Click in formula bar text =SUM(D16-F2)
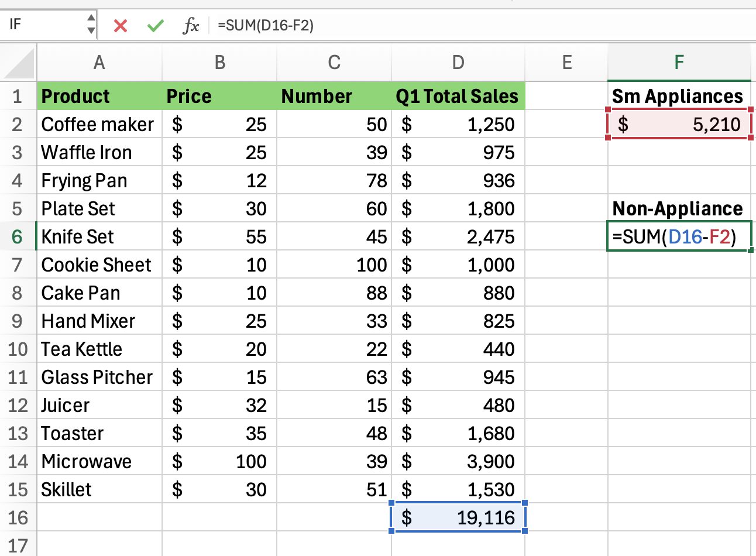The height and width of the screenshot is (556, 756). (x=265, y=25)
